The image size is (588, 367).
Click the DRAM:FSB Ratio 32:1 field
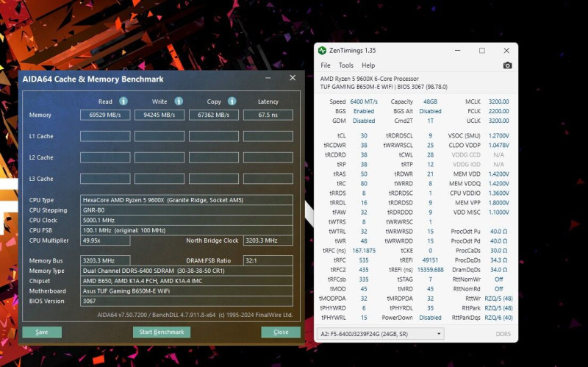tap(268, 260)
